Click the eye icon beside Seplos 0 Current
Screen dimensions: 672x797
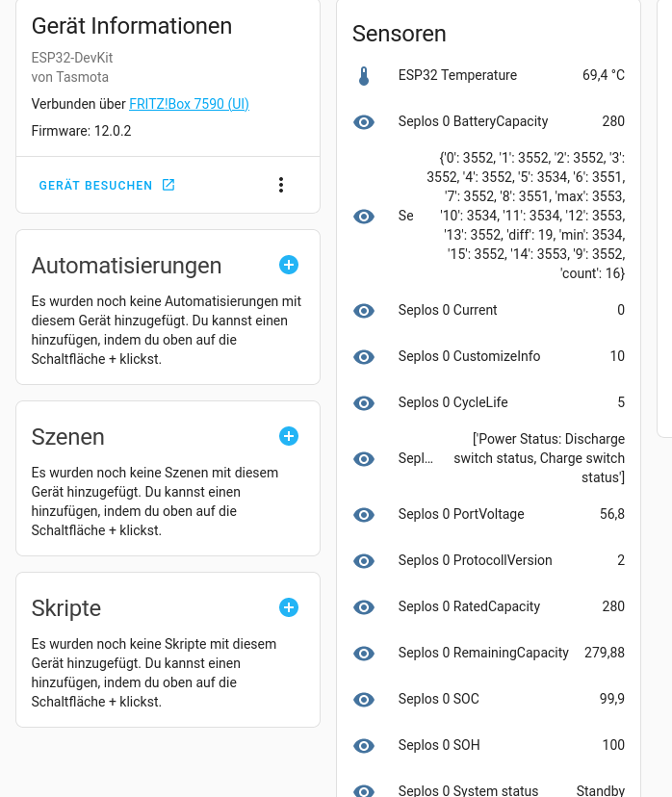point(364,311)
